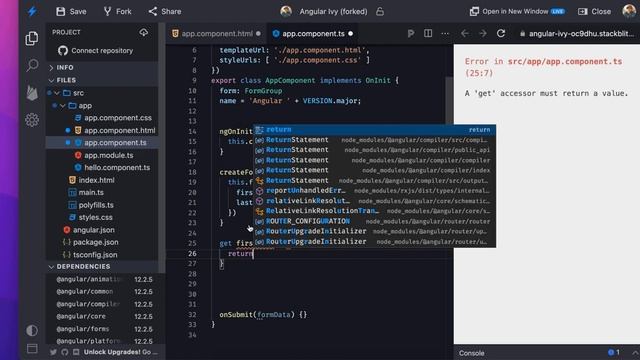The image size is (640, 360).
Task: Collapse the FILES section
Action: tap(102, 80)
